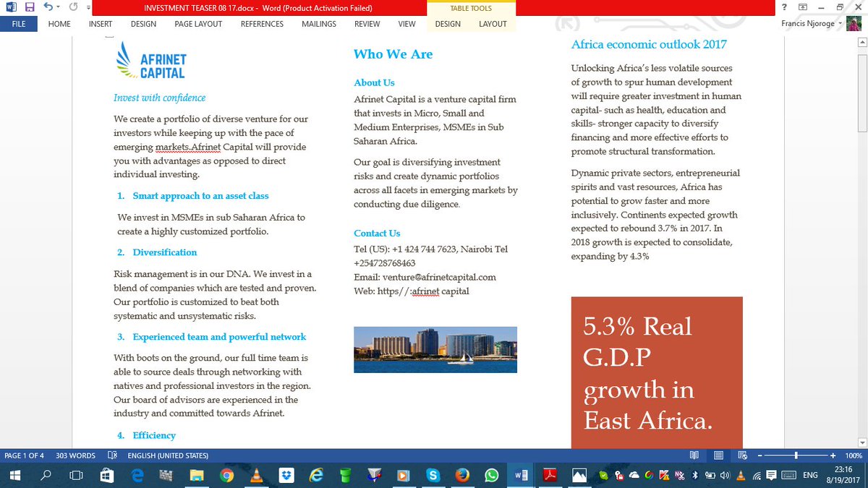This screenshot has height=488, width=868.
Task: Click the scrollbar down arrow
Action: [x=862, y=442]
